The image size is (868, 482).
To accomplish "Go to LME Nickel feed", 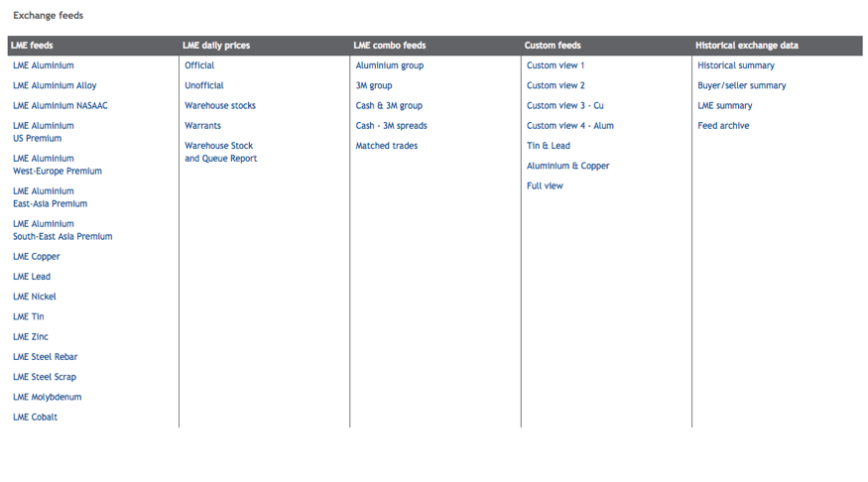I will (x=35, y=297).
